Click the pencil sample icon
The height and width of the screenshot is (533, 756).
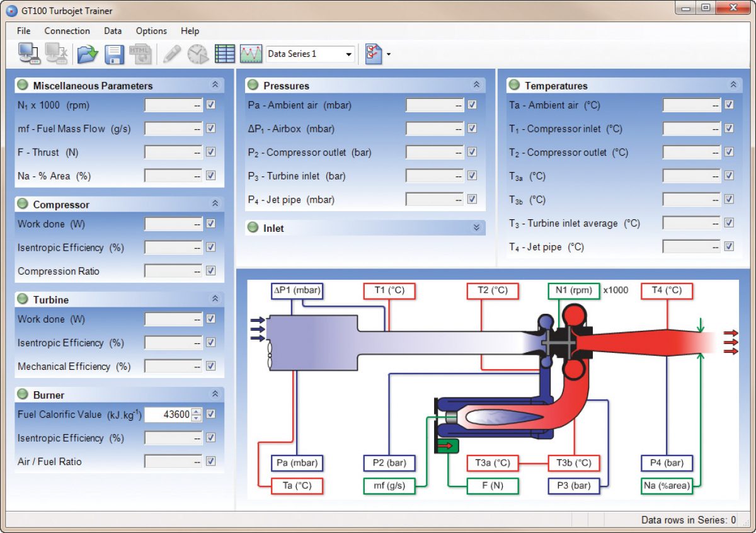pos(171,54)
